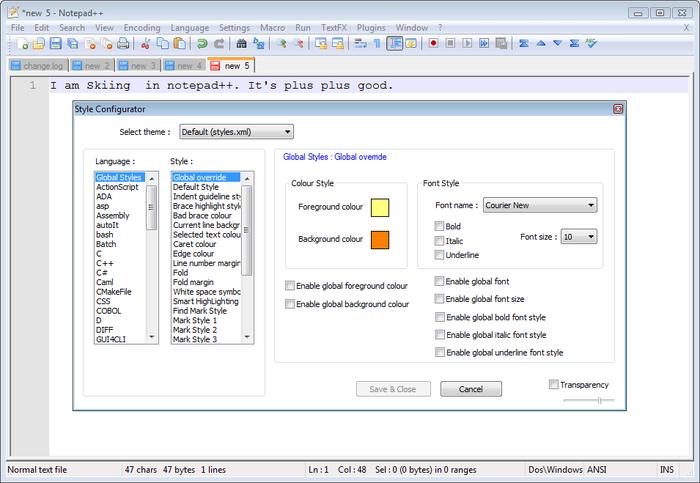Image resolution: width=700 pixels, height=483 pixels.
Task: Open the Encoding menu
Action: tap(142, 28)
